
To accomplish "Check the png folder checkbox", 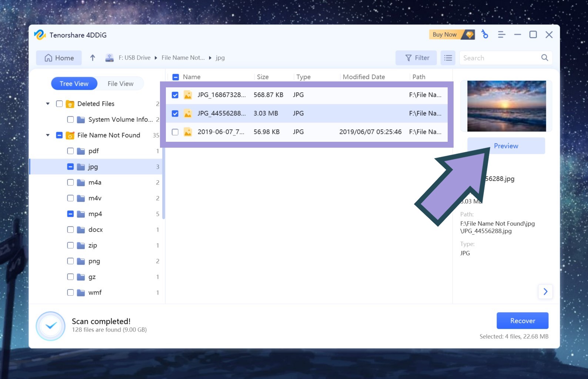I will pos(70,261).
